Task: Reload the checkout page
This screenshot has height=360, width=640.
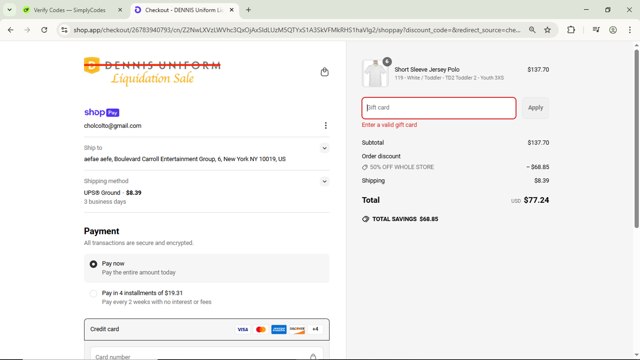Action: tap(44, 30)
